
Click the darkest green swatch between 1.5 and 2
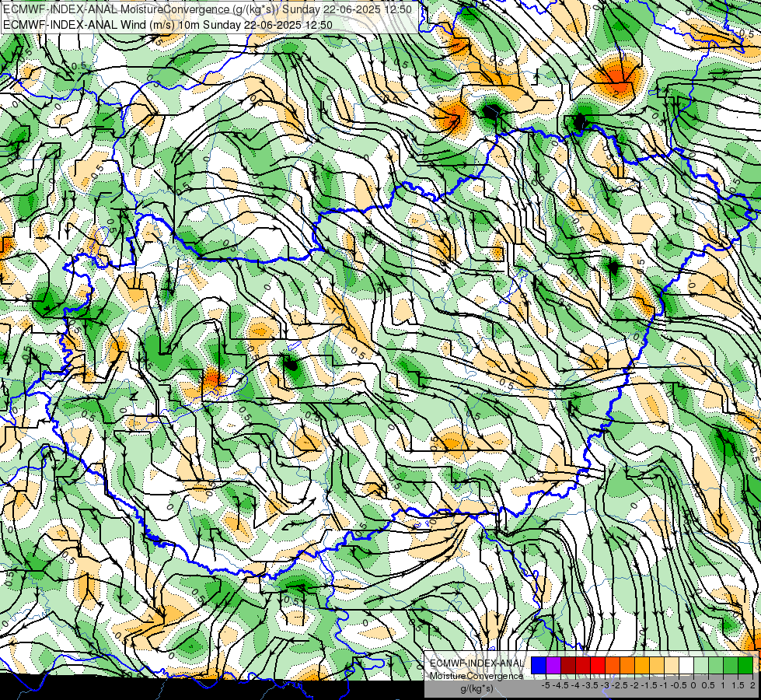click(x=745, y=665)
